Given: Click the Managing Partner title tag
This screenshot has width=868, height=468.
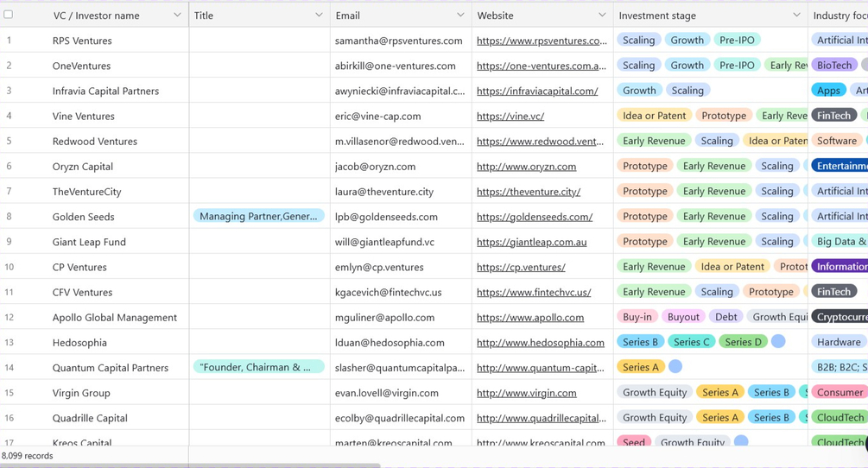Looking at the screenshot, I should pos(258,216).
